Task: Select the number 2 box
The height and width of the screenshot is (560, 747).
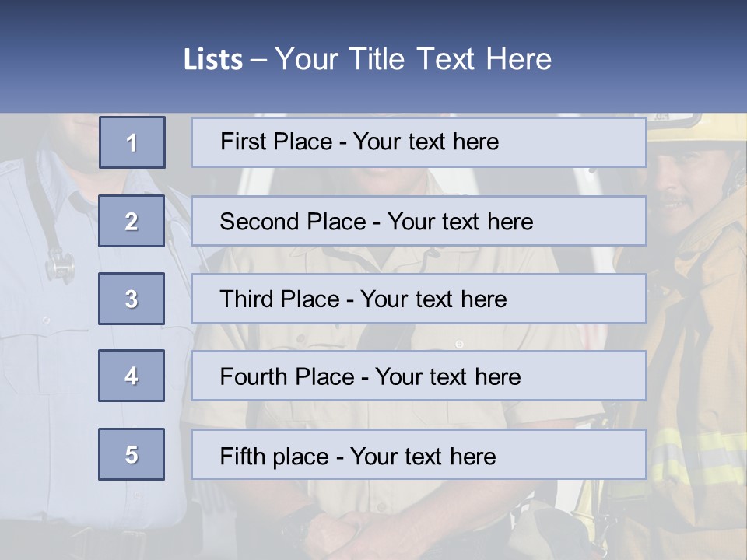Action: (x=132, y=221)
